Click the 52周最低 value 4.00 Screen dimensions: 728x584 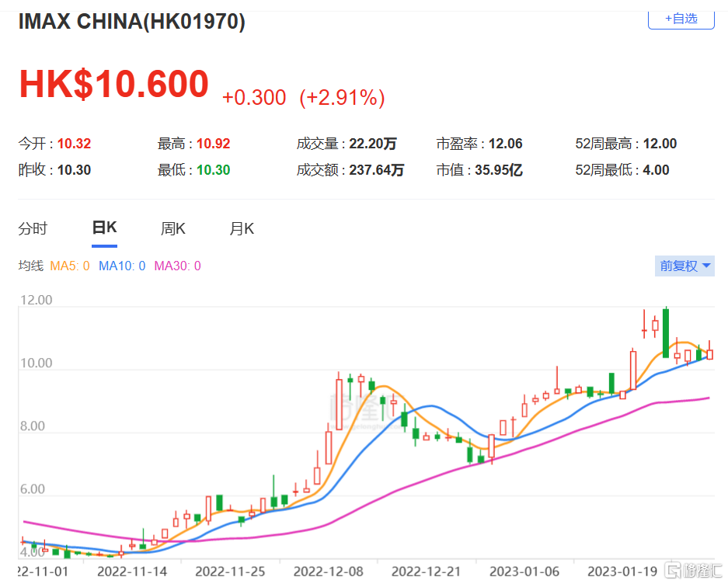tap(656, 170)
